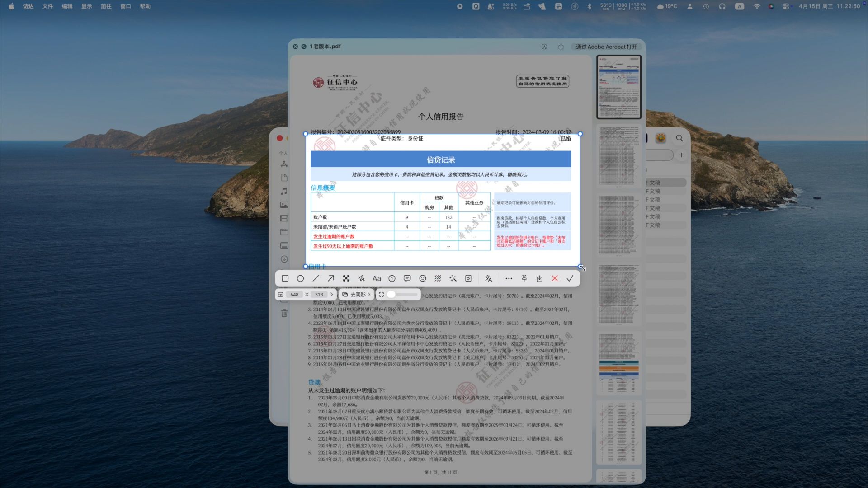Viewport: 868px width, 488px height.
Task: Select the fourth page thumbnail
Action: [x=619, y=296]
